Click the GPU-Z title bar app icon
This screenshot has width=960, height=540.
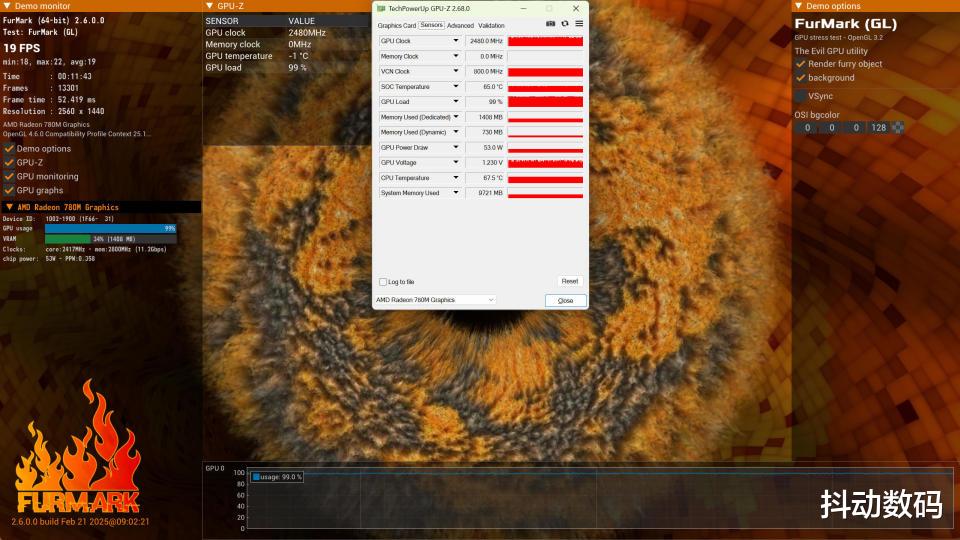coord(381,9)
